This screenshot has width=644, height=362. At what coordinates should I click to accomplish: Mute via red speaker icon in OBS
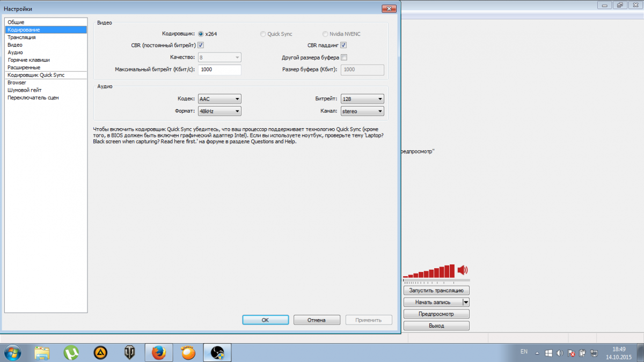pyautogui.click(x=463, y=270)
